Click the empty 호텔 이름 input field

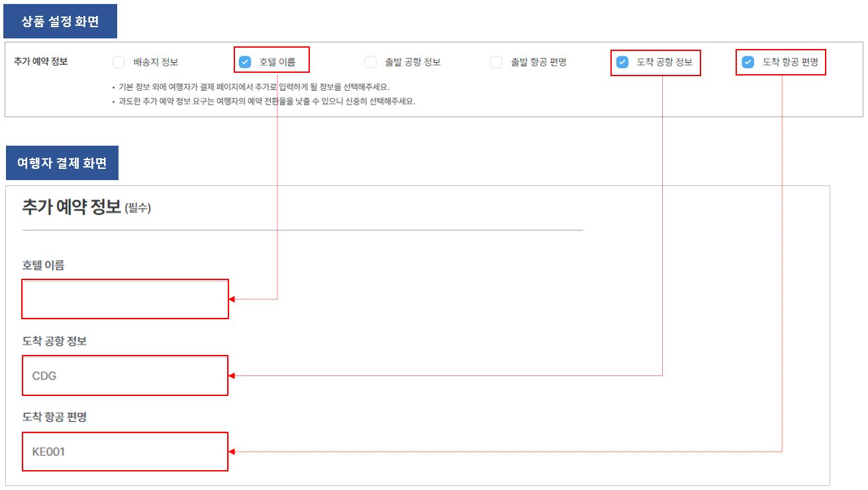(125, 299)
